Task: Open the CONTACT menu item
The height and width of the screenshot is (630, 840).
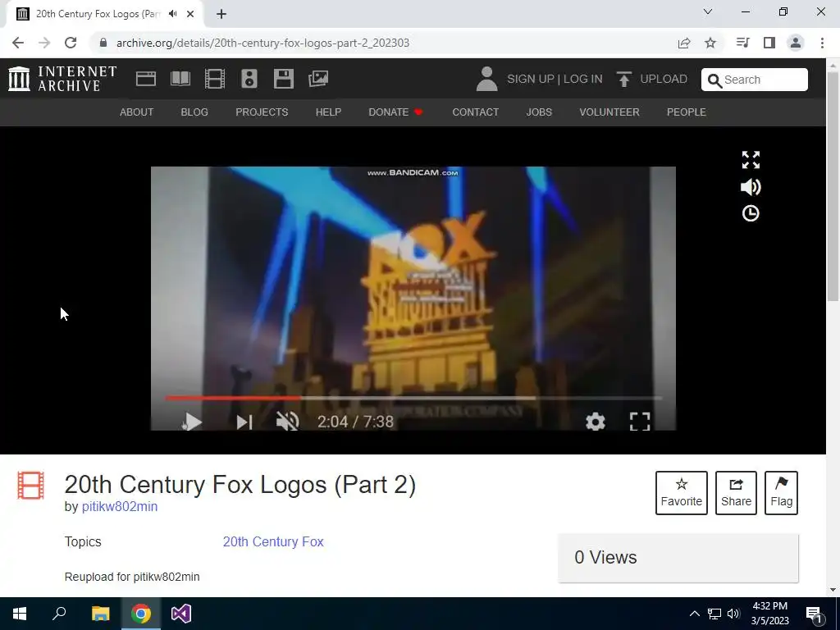Action: (x=475, y=112)
